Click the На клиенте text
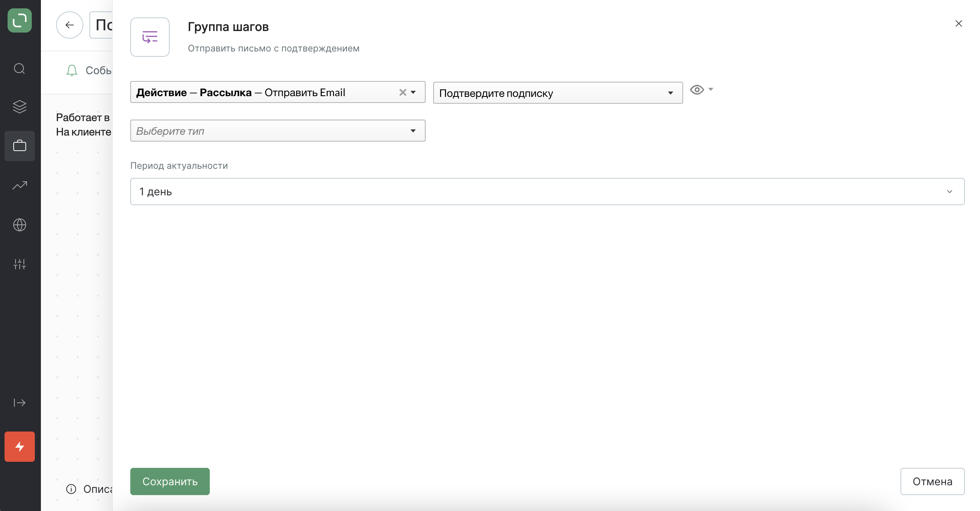Screen dimensions: 980x511 (84, 132)
